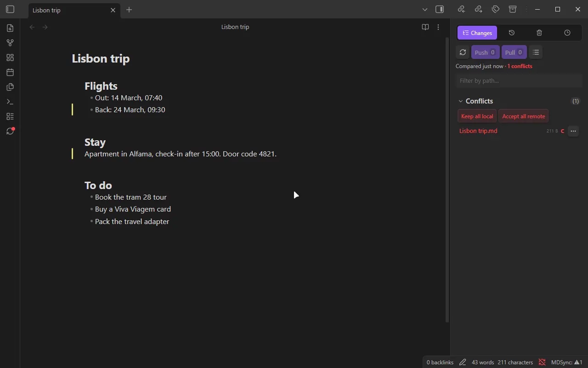Click the checklist icon in left ribbon
Viewport: 588px width, 368px height.
(x=10, y=116)
